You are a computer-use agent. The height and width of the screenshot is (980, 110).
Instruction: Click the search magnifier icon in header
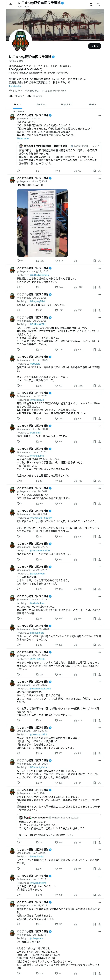click(98, 4)
